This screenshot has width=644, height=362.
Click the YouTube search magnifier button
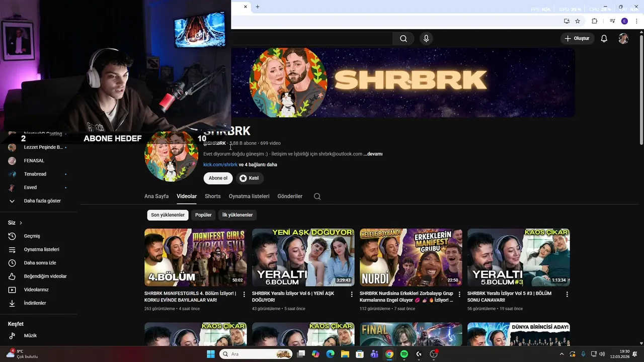coord(404,39)
